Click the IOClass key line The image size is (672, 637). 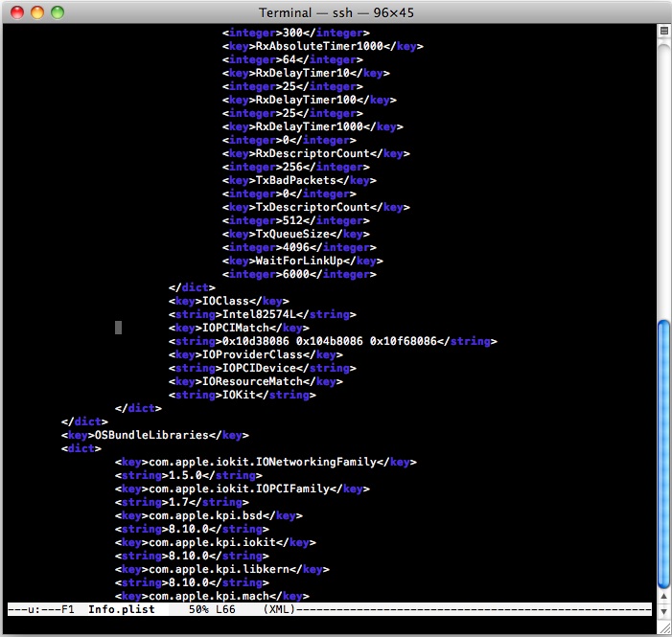[x=229, y=301]
